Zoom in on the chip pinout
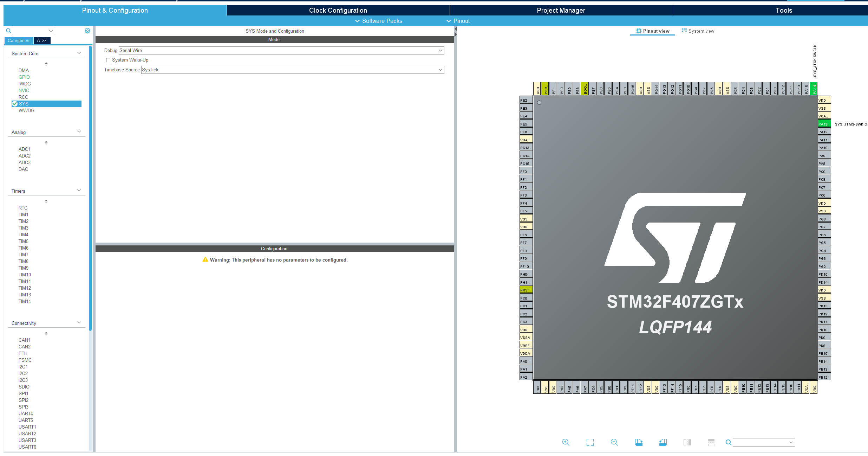868x456 pixels. coord(566,442)
